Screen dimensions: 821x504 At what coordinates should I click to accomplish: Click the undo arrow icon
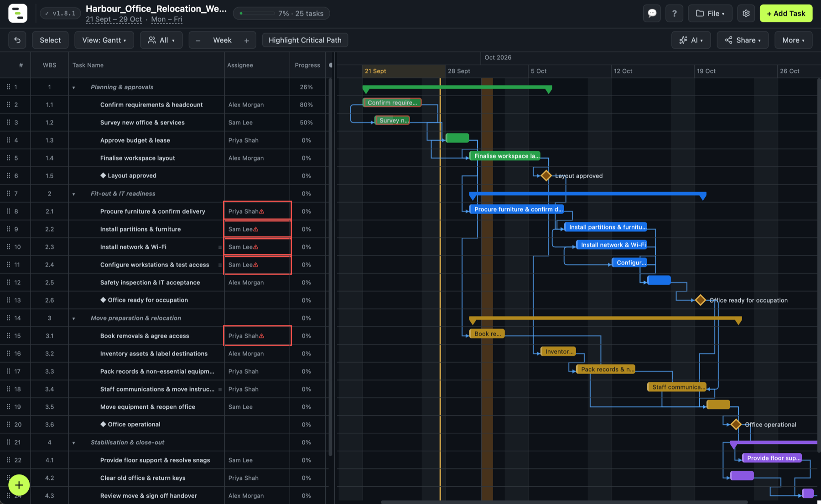tap(17, 40)
